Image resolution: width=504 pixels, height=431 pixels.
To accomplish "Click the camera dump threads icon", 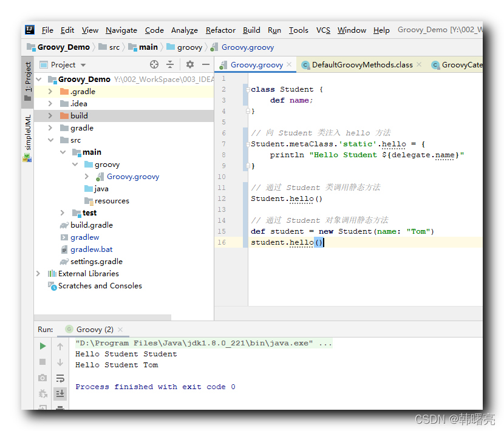I will (x=43, y=378).
